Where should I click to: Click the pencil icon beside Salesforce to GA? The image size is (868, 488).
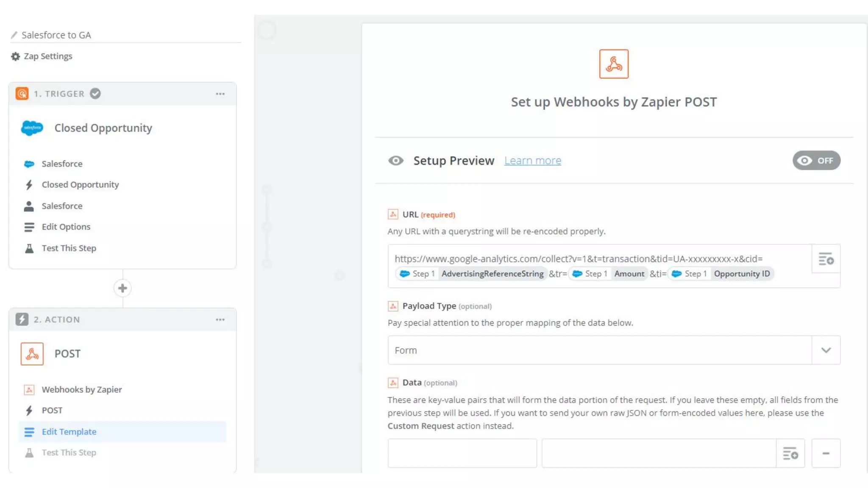[x=14, y=35]
